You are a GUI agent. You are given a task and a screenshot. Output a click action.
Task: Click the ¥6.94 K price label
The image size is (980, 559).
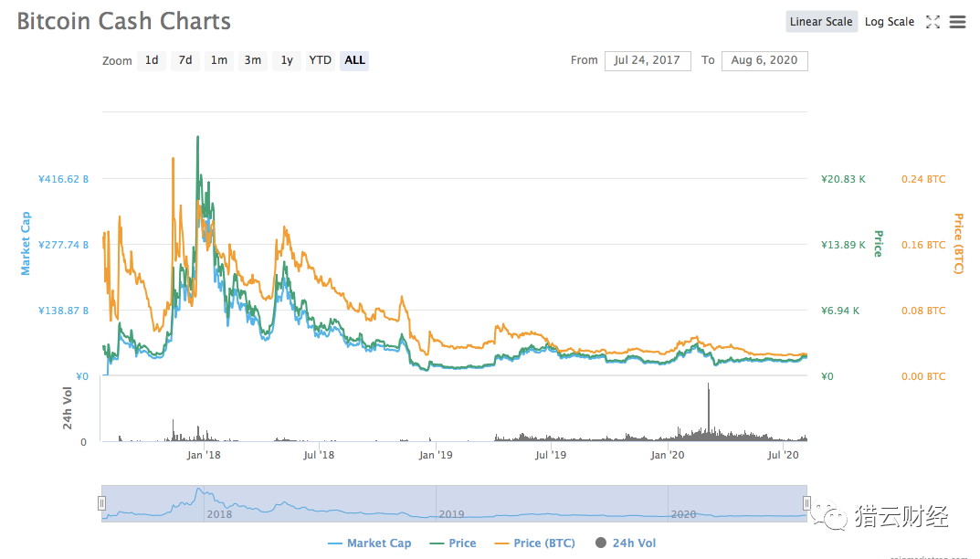click(x=840, y=311)
